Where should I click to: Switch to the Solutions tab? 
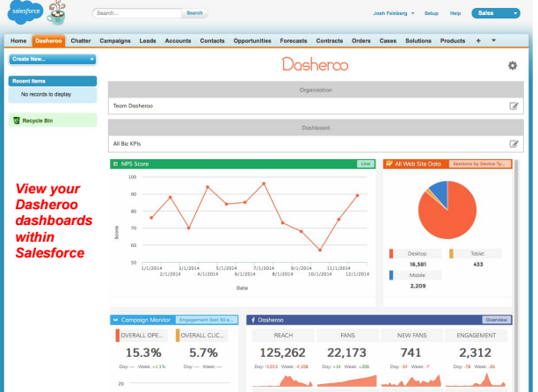(x=418, y=40)
